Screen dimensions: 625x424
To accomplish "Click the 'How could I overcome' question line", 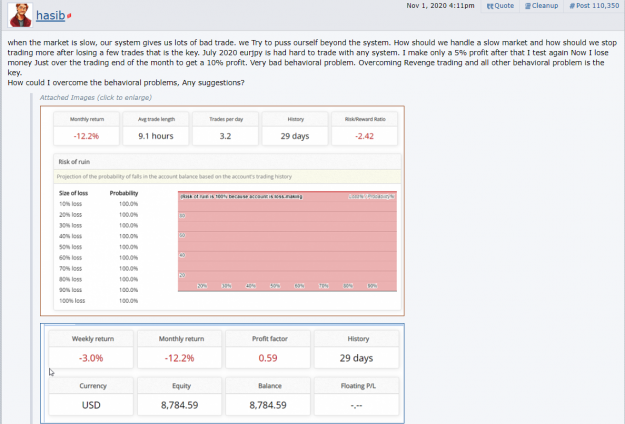I will tap(126, 83).
